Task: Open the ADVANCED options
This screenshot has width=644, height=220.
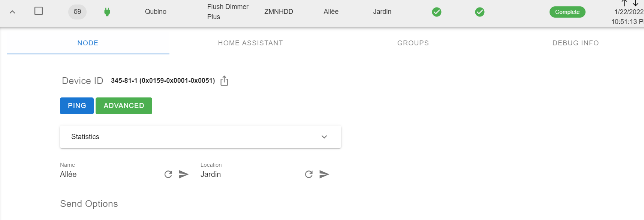Action: point(124,106)
